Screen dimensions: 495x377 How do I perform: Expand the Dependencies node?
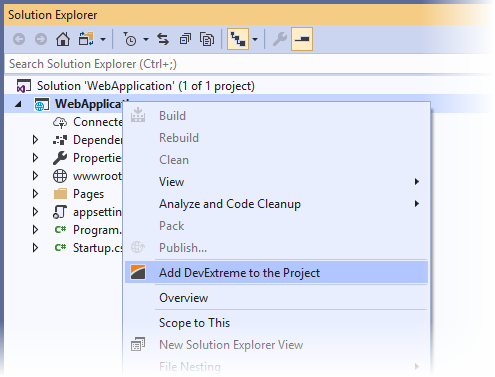pos(35,140)
